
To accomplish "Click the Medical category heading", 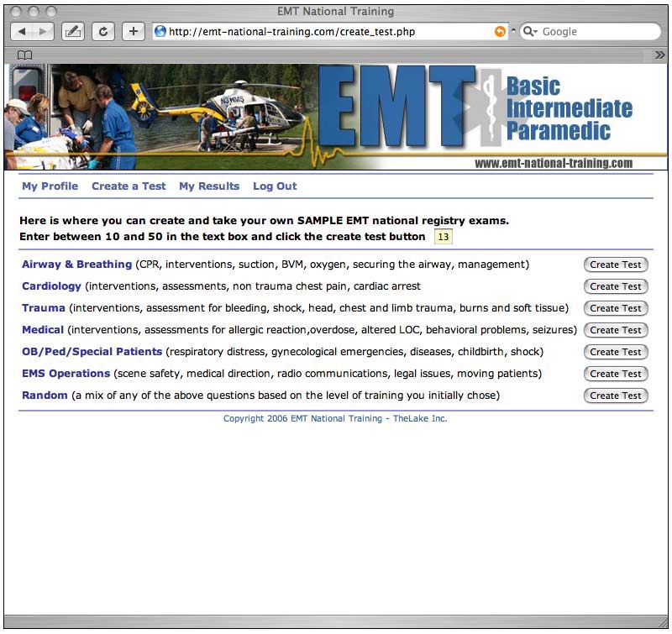I will (x=43, y=330).
